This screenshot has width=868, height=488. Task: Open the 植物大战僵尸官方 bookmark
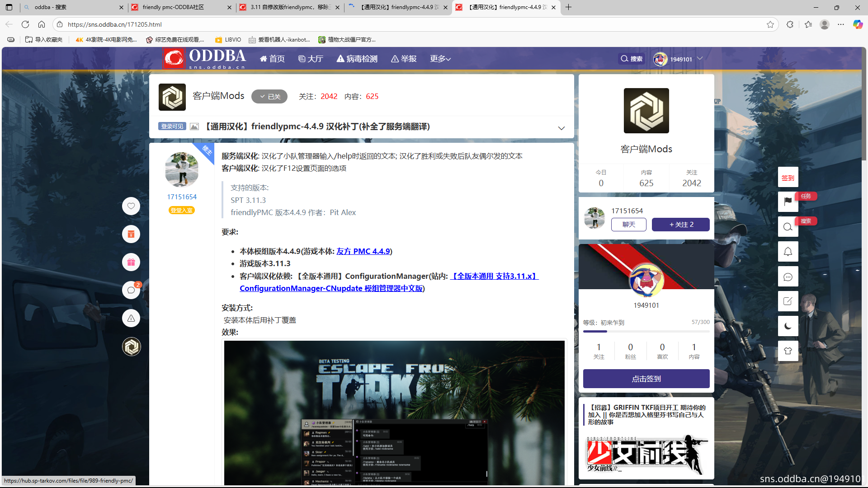(347, 40)
